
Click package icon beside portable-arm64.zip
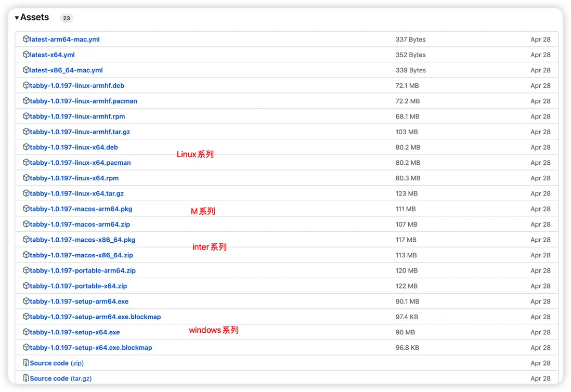(x=26, y=270)
